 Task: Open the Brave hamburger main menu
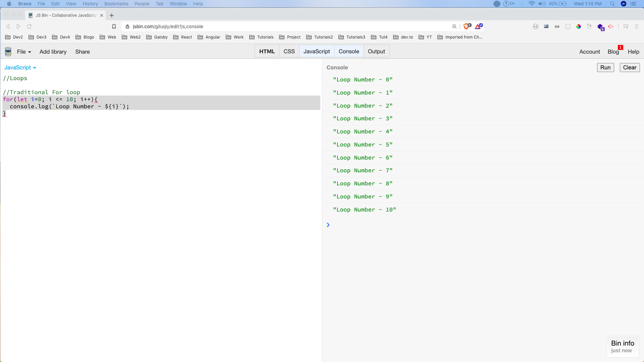pos(637,26)
